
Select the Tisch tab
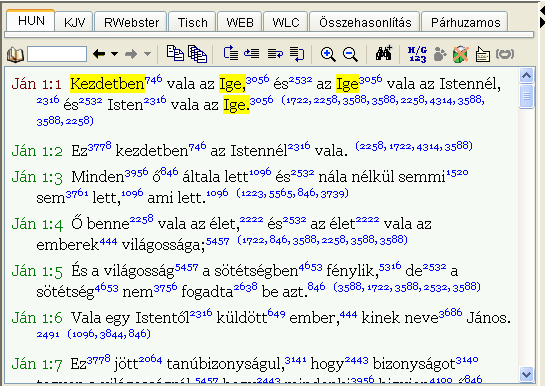point(192,22)
